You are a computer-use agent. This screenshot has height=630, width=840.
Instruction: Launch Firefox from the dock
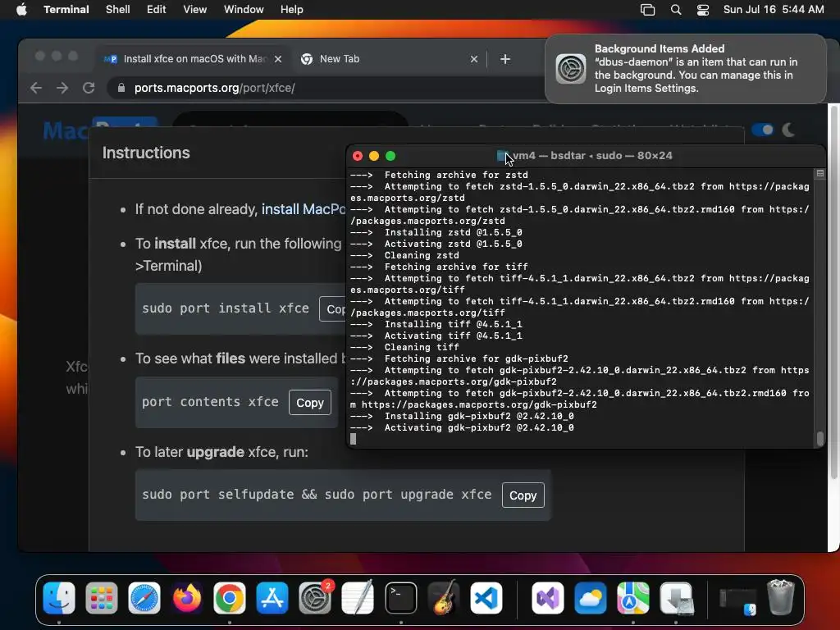186,598
